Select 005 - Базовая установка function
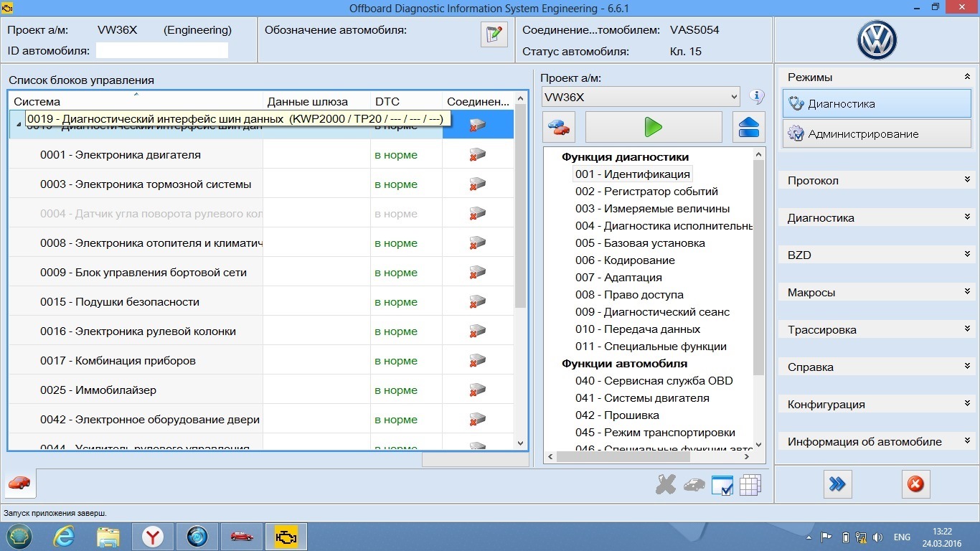The width and height of the screenshot is (980, 551). tap(640, 243)
